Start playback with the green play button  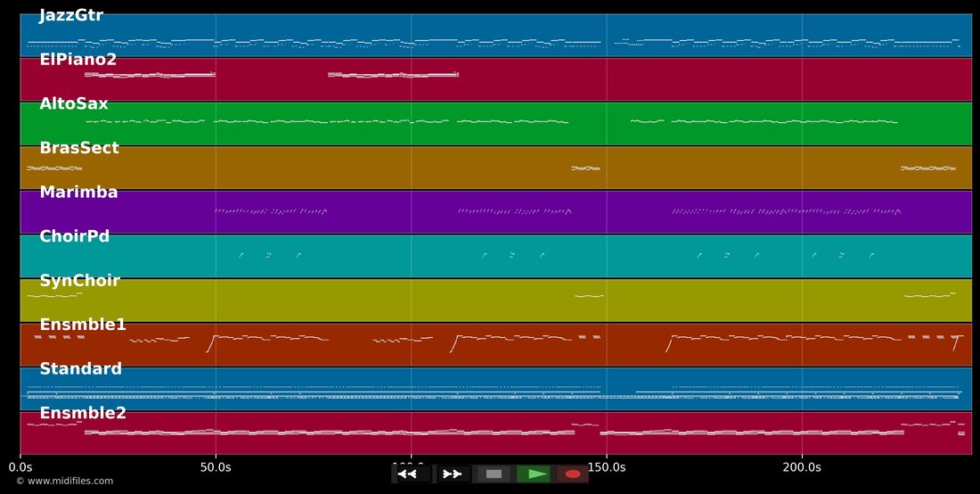535,474
